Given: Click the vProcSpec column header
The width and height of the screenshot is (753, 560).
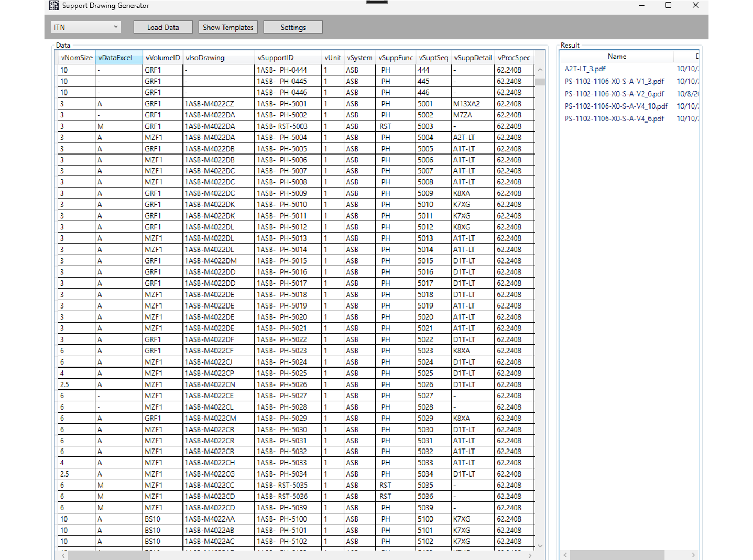Looking at the screenshot, I should tap(514, 58).
